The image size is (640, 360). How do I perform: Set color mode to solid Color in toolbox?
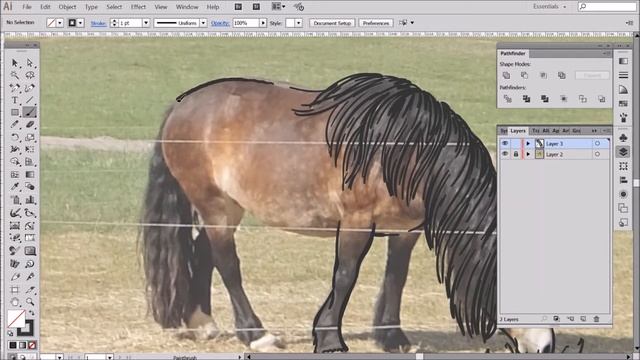pos(13,345)
